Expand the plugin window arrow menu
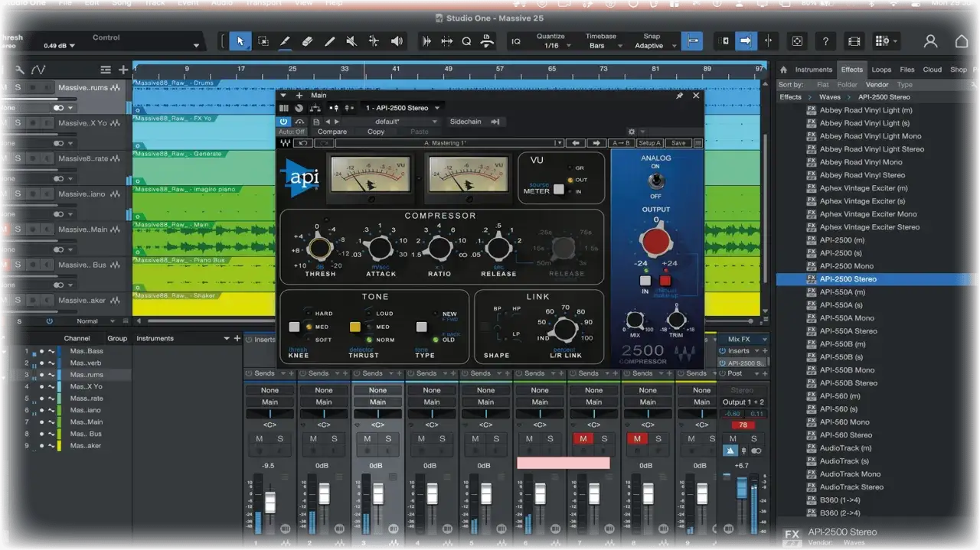This screenshot has height=550, width=980. tap(283, 96)
